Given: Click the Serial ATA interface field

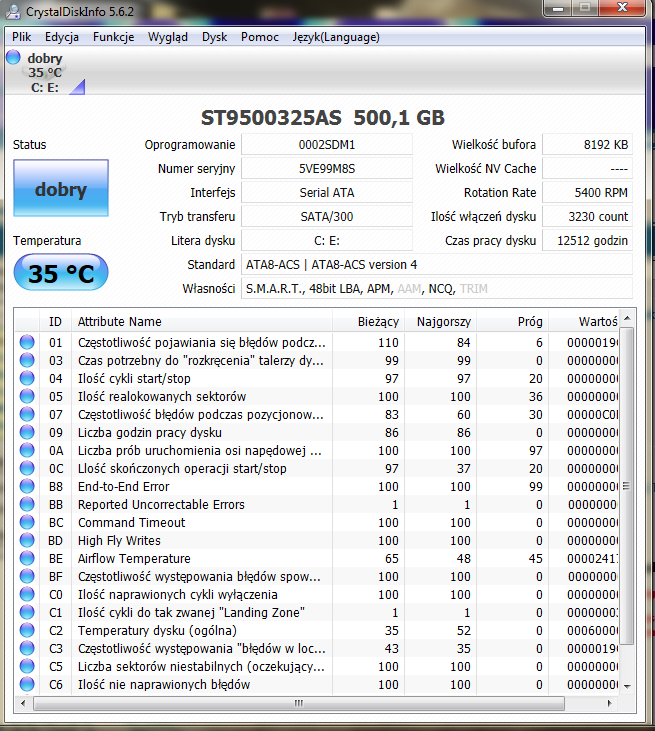Looking at the screenshot, I should click(327, 193).
